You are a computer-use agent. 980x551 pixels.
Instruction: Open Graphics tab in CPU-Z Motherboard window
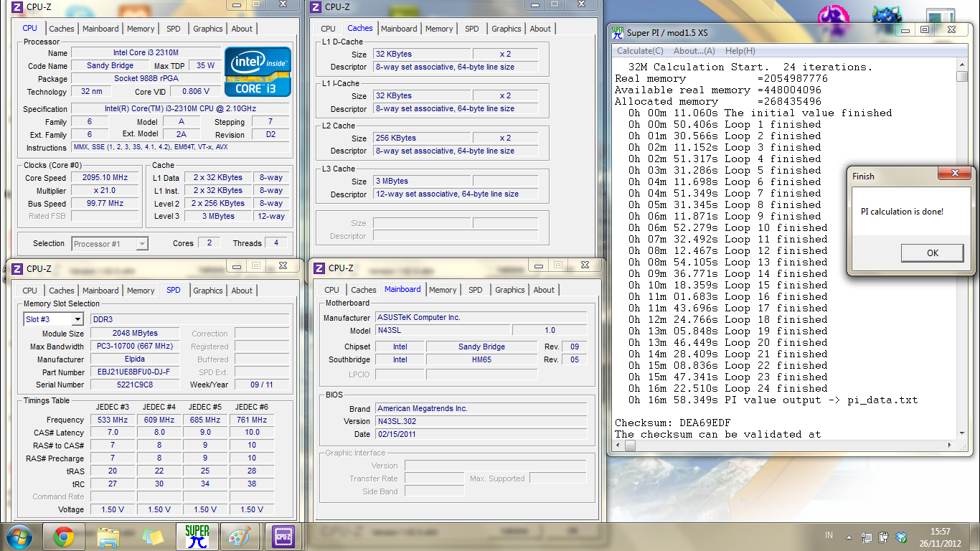(x=510, y=290)
